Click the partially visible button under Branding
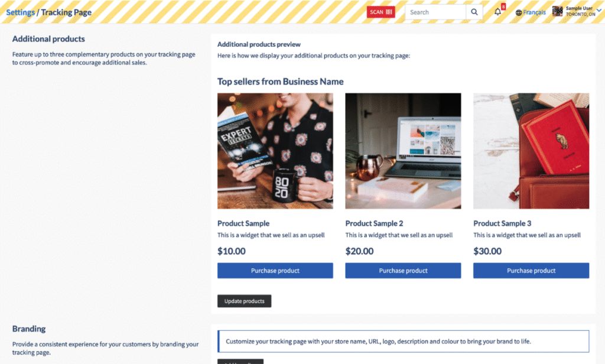 [x=240, y=362]
